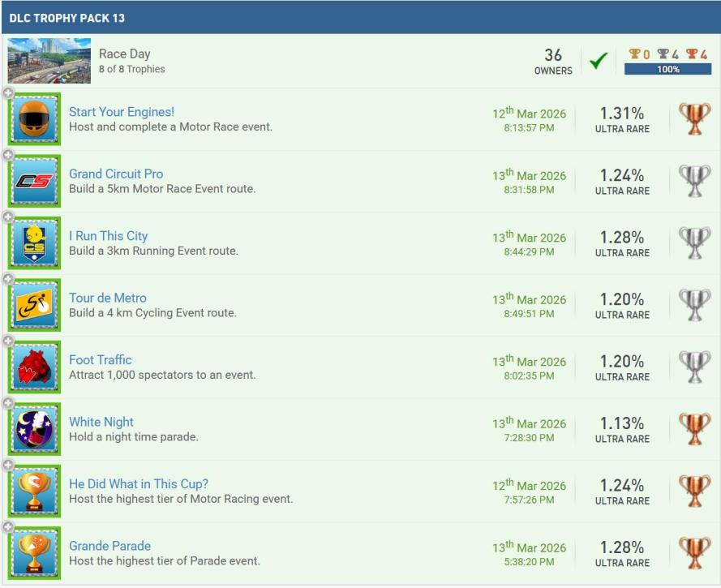This screenshot has width=721, height=588.
Task: Click the 100% completion progress bar
Action: pos(667,70)
